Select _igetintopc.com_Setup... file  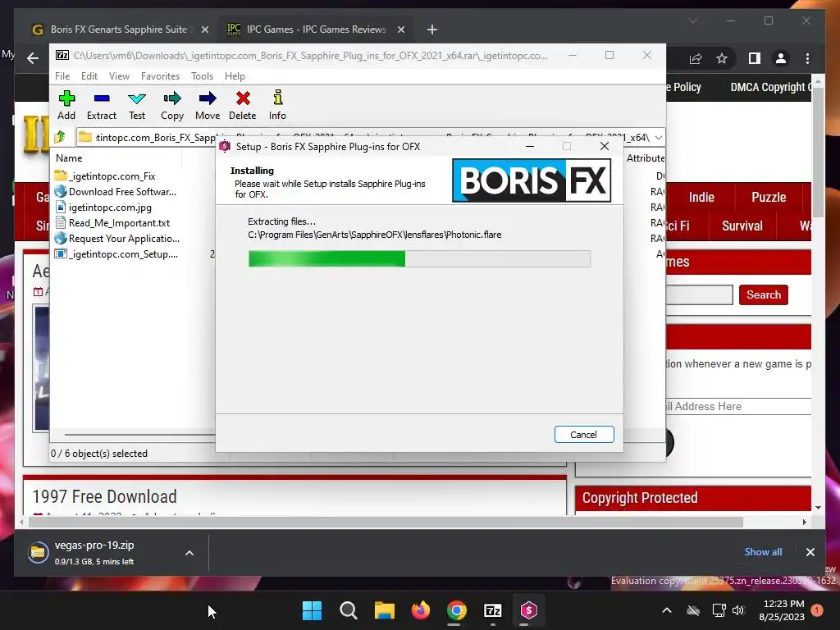pos(116,253)
